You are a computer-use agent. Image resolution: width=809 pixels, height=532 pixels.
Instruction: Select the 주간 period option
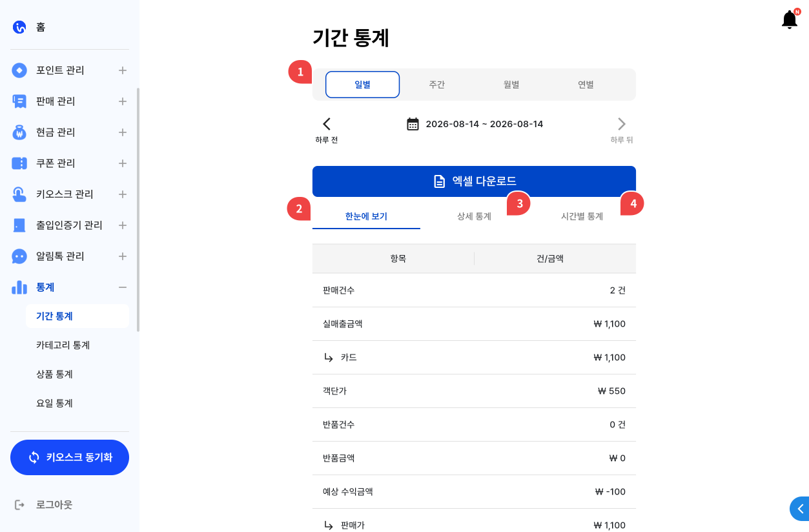coord(437,85)
